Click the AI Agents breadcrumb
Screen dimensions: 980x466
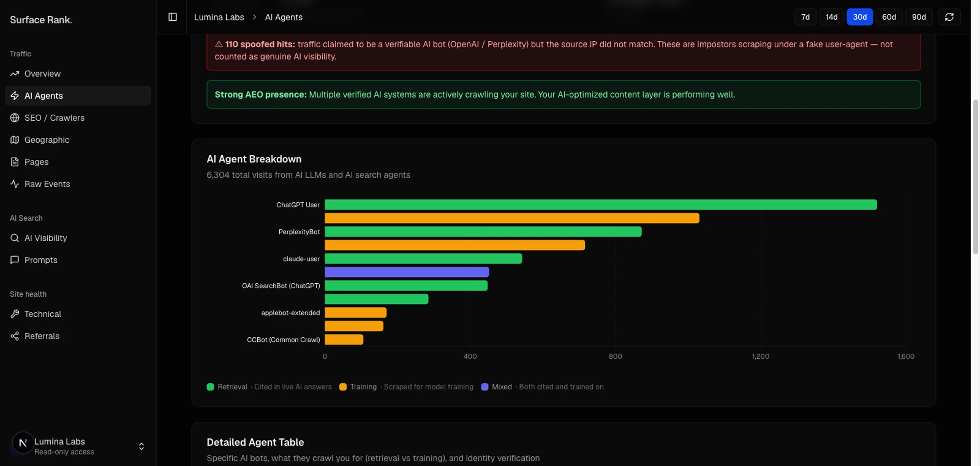(x=284, y=17)
